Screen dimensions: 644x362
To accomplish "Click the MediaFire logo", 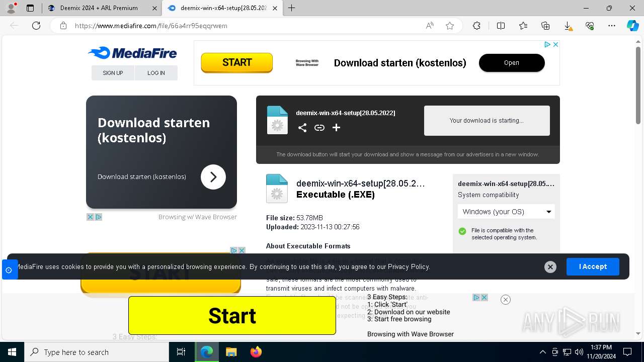I will [x=132, y=53].
